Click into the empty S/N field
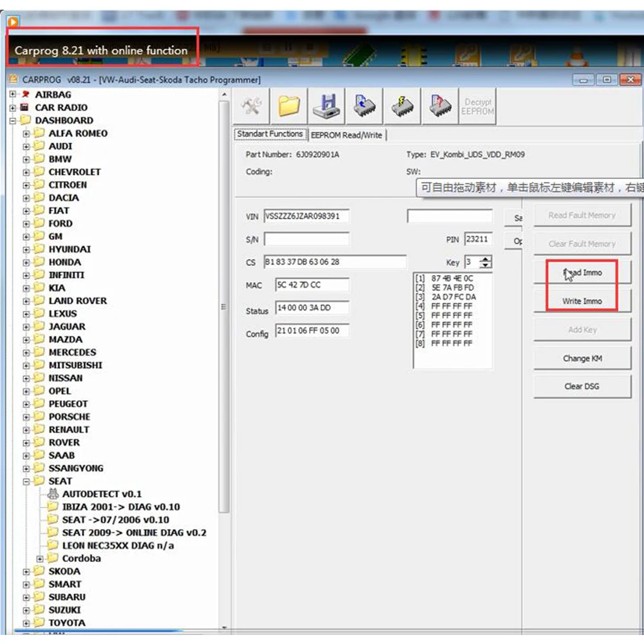 click(x=307, y=239)
